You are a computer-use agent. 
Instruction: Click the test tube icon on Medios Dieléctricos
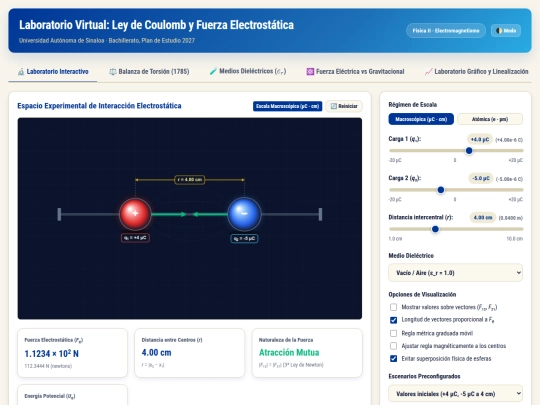click(213, 71)
